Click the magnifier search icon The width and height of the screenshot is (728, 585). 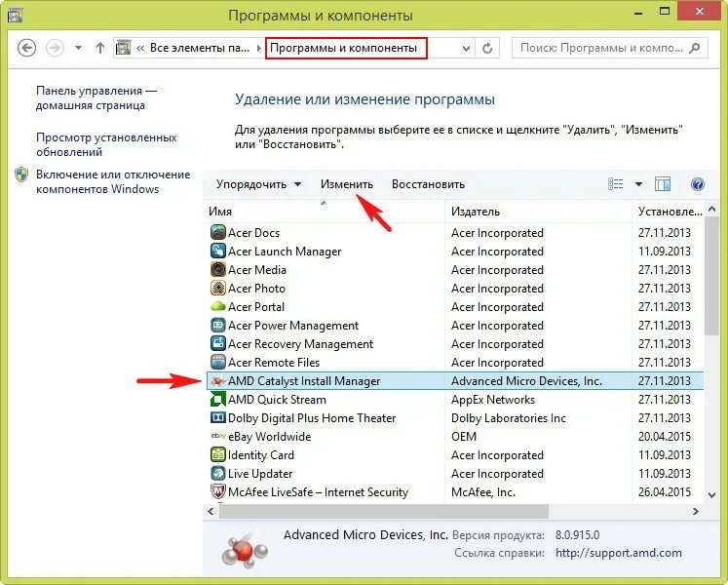695,48
